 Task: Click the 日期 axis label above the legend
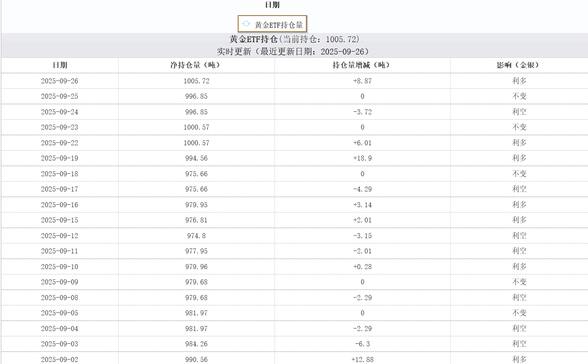tap(272, 5)
